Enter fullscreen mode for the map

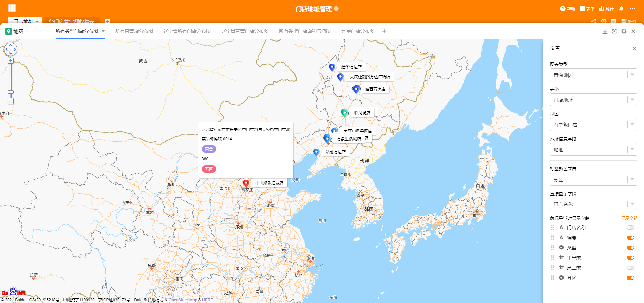coord(614,31)
